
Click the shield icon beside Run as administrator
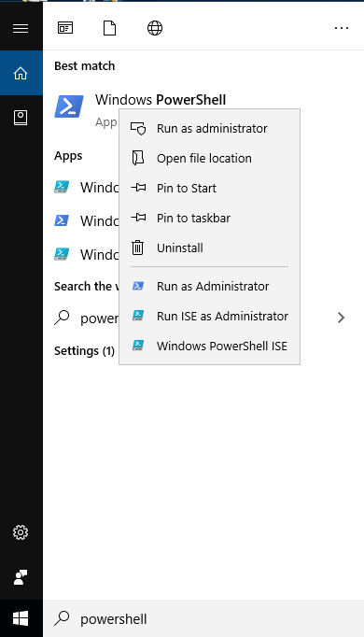pyautogui.click(x=138, y=128)
